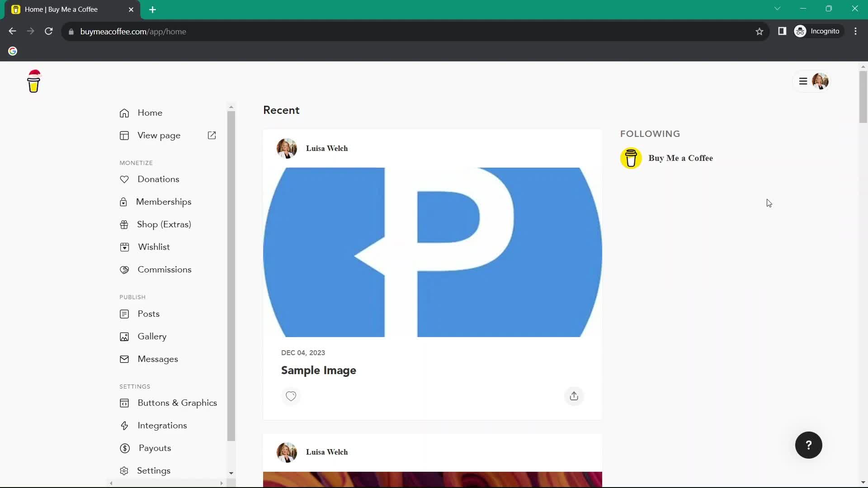Screen dimensions: 868x488
Task: Click the Donations heart icon
Action: [124, 179]
